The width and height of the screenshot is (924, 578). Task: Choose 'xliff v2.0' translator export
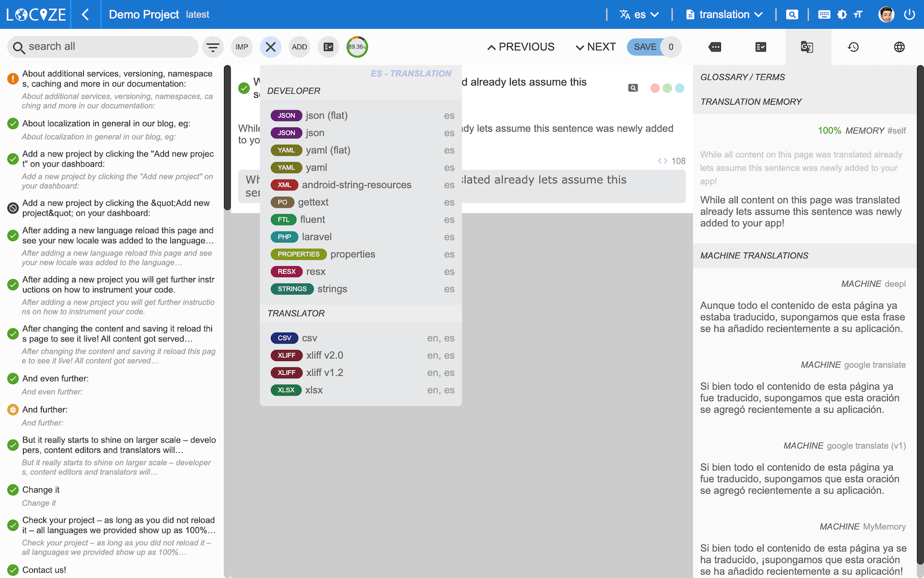(324, 355)
